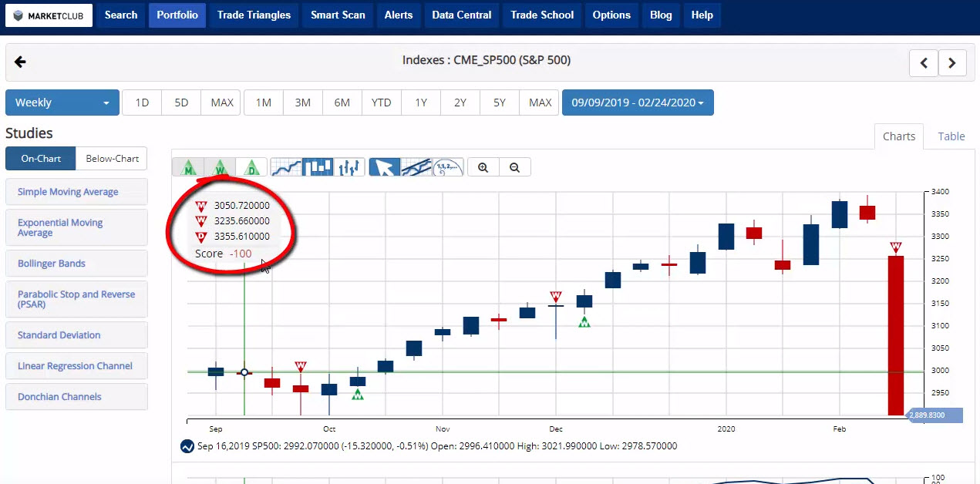Click the red monthly triangle in the legend
The image size is (980, 484).
click(201, 206)
